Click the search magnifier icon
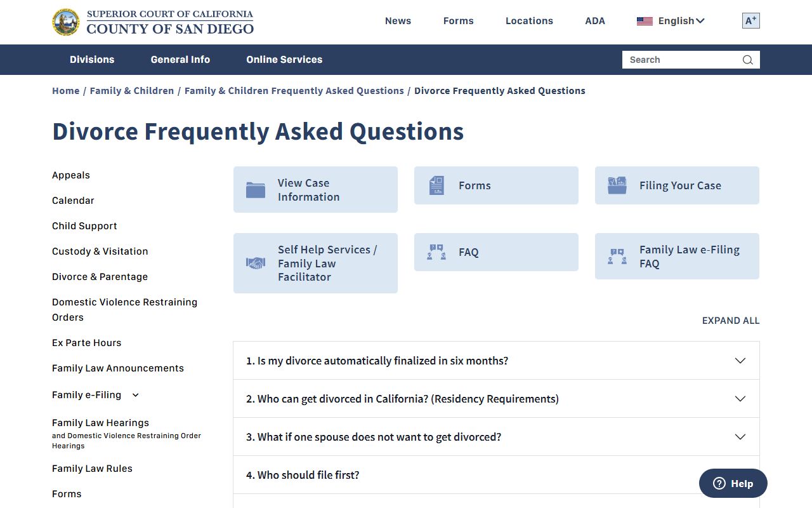This screenshot has height=508, width=812. pyautogui.click(x=748, y=60)
